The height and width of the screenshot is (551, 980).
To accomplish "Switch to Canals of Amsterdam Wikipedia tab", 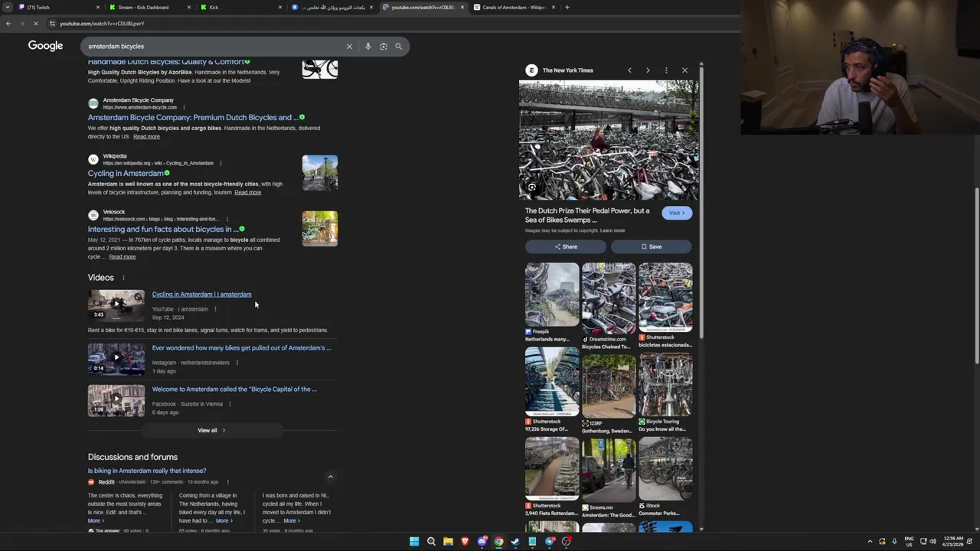I will click(x=513, y=8).
